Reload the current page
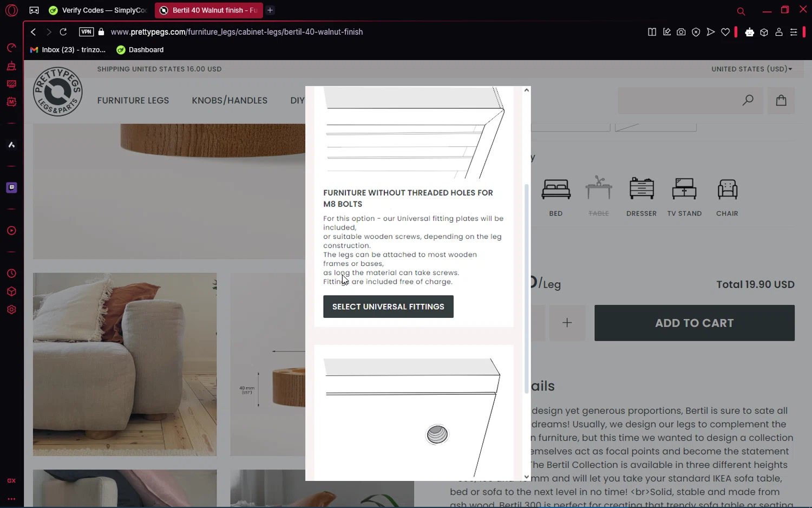Screen dimensions: 812x508 [x=63, y=32]
